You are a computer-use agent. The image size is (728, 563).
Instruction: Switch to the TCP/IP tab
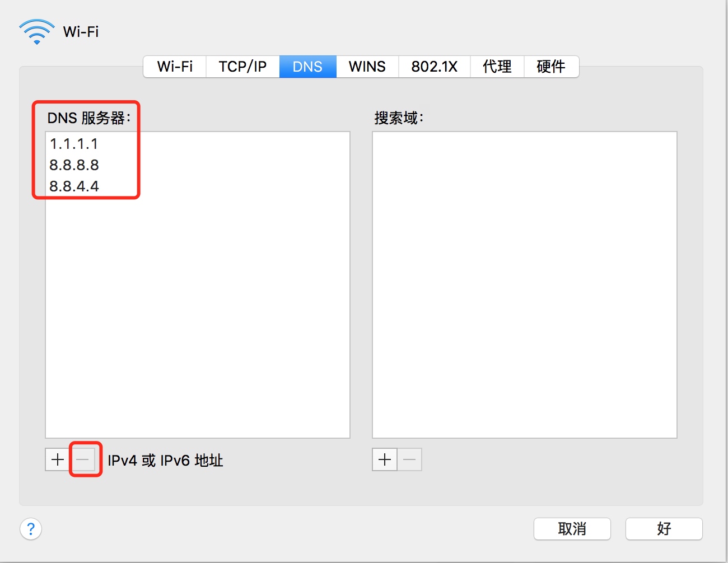coord(242,67)
